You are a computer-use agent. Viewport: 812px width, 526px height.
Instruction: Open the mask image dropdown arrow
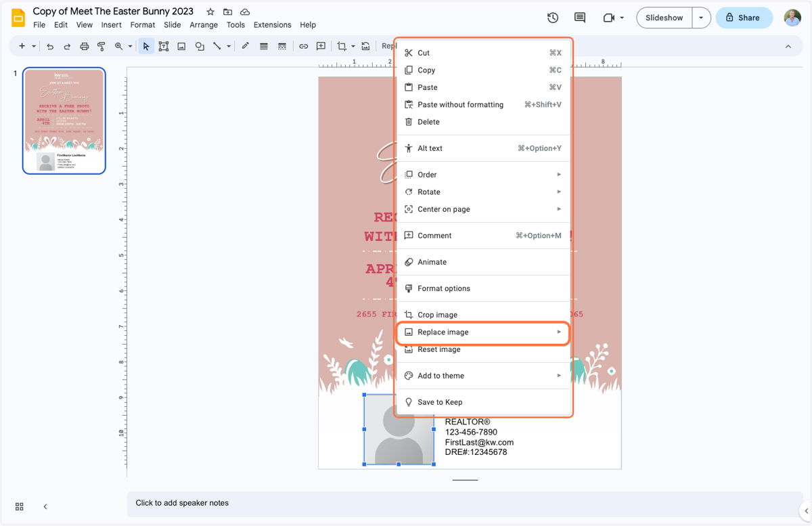coord(353,46)
